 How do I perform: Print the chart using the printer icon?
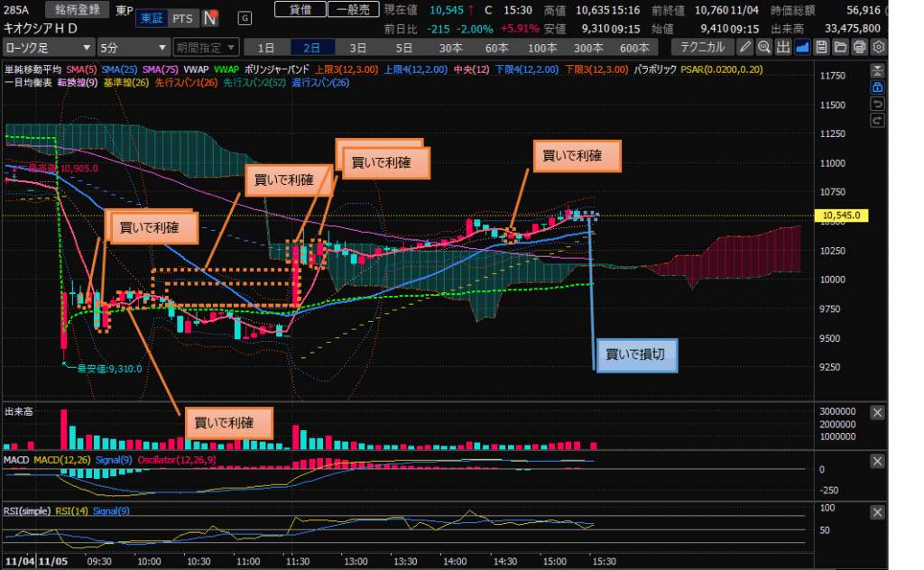click(x=859, y=47)
